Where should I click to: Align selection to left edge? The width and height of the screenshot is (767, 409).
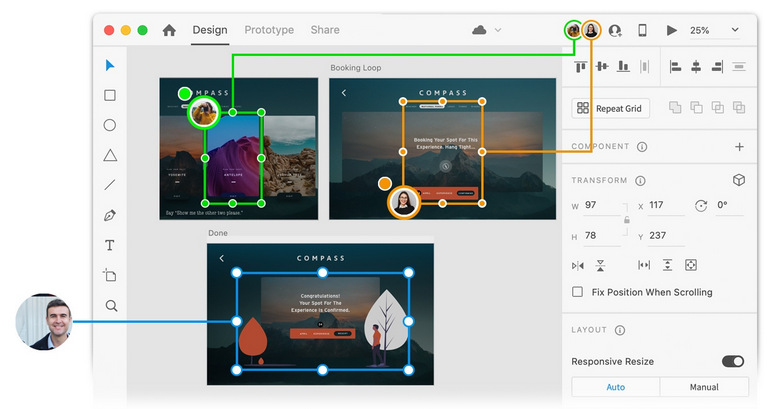676,67
